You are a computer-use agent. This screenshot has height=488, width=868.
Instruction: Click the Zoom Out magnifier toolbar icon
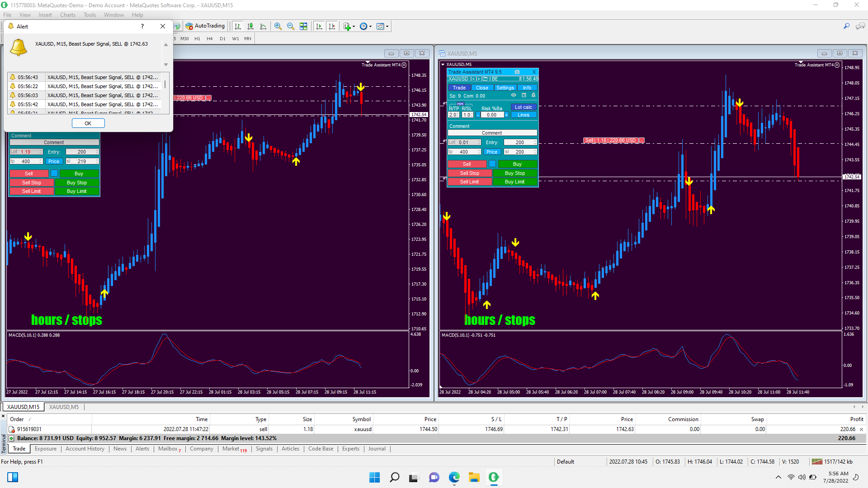tap(291, 26)
